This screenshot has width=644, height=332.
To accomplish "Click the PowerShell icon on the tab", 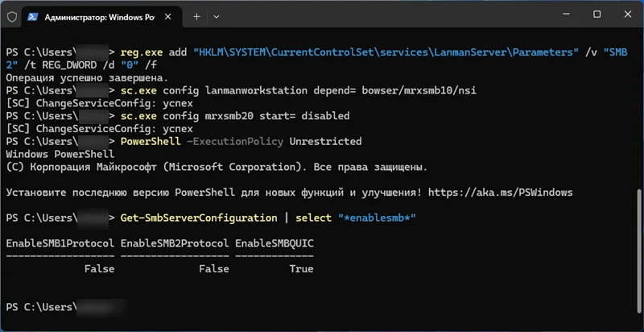I will pyautogui.click(x=33, y=17).
